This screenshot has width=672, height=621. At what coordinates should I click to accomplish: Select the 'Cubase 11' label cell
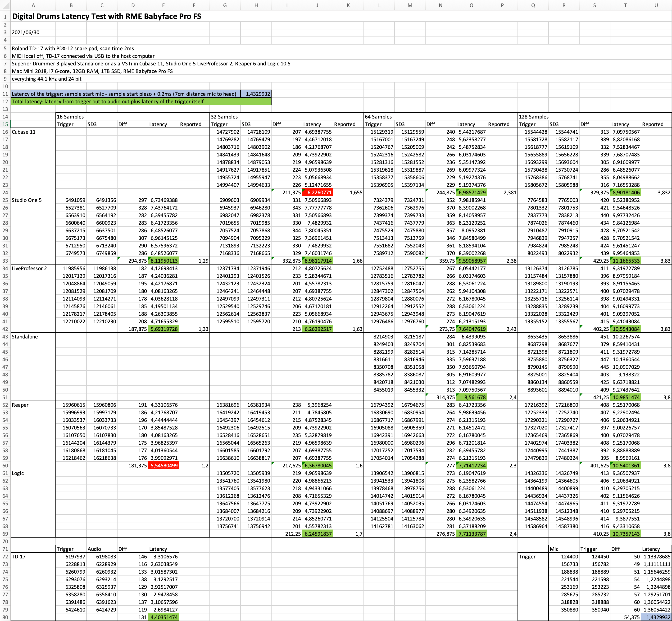[23, 132]
